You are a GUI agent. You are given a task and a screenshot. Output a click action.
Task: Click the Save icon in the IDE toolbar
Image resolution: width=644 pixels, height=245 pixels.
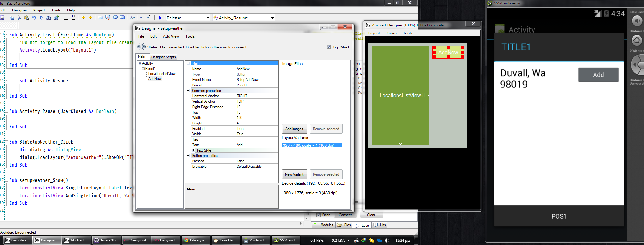2,18
